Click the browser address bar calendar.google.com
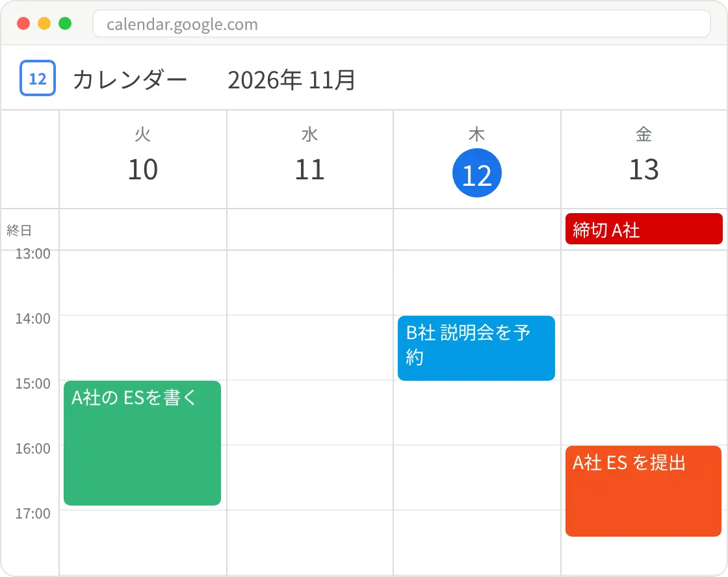Screen dimensions: 728x577 (x=402, y=23)
